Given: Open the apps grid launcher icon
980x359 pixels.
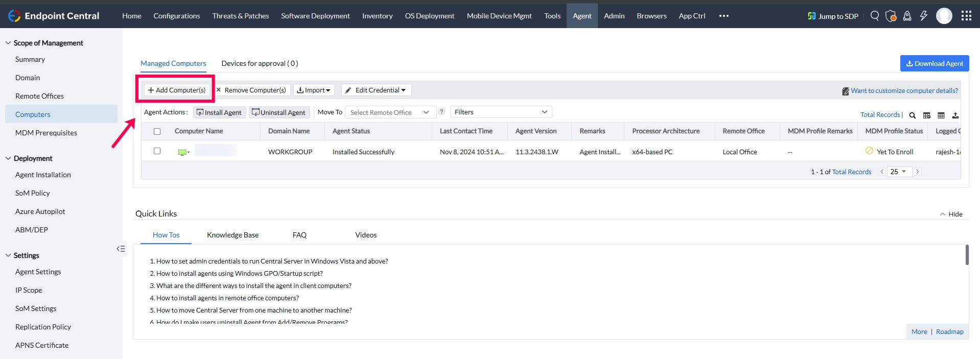Looking at the screenshot, I should [x=966, y=16].
